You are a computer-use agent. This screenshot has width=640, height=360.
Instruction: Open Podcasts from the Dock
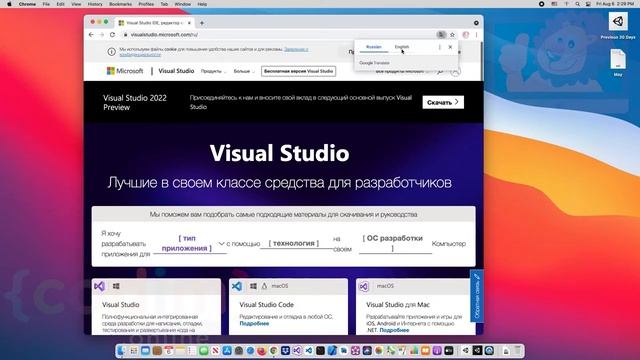[x=437, y=351]
